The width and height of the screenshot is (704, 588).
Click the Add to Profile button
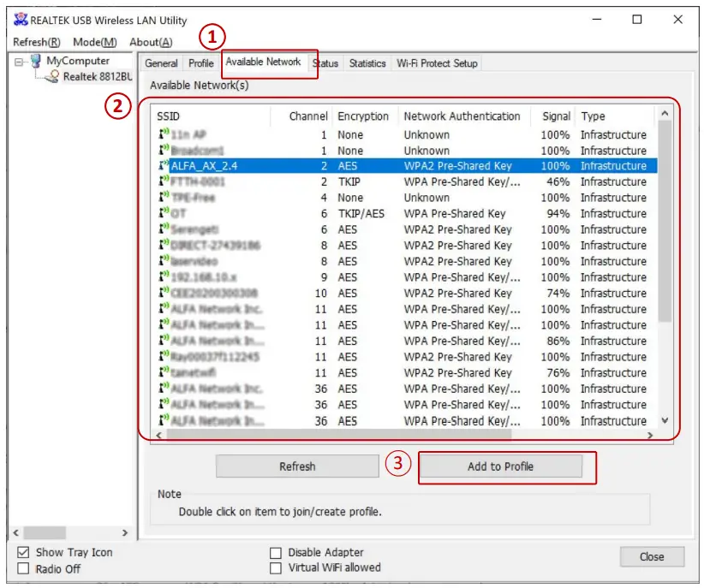click(x=501, y=466)
